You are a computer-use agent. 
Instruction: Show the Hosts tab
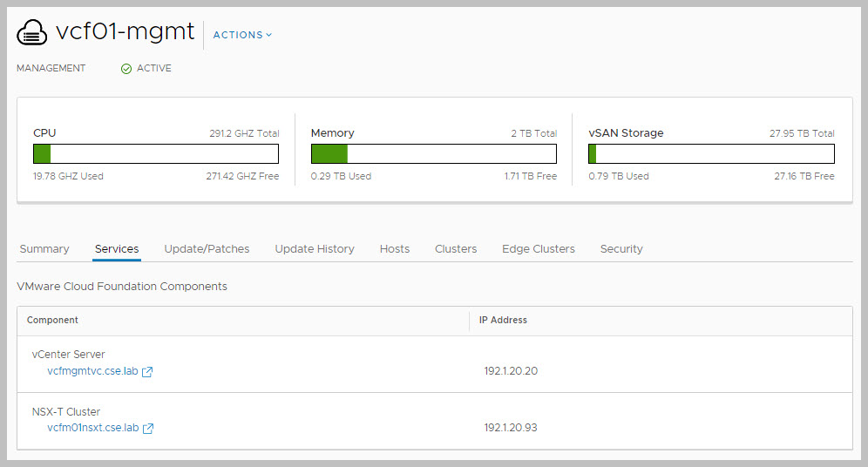(x=395, y=249)
